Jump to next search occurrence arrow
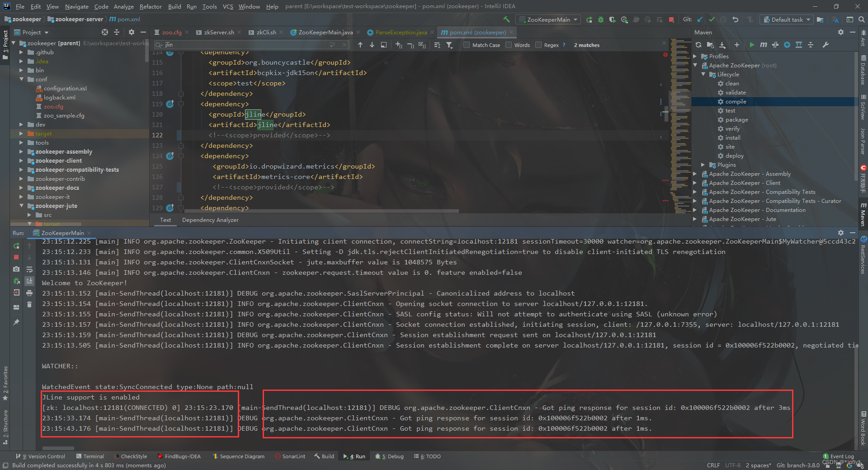This screenshot has width=868, height=470. pyautogui.click(x=372, y=45)
